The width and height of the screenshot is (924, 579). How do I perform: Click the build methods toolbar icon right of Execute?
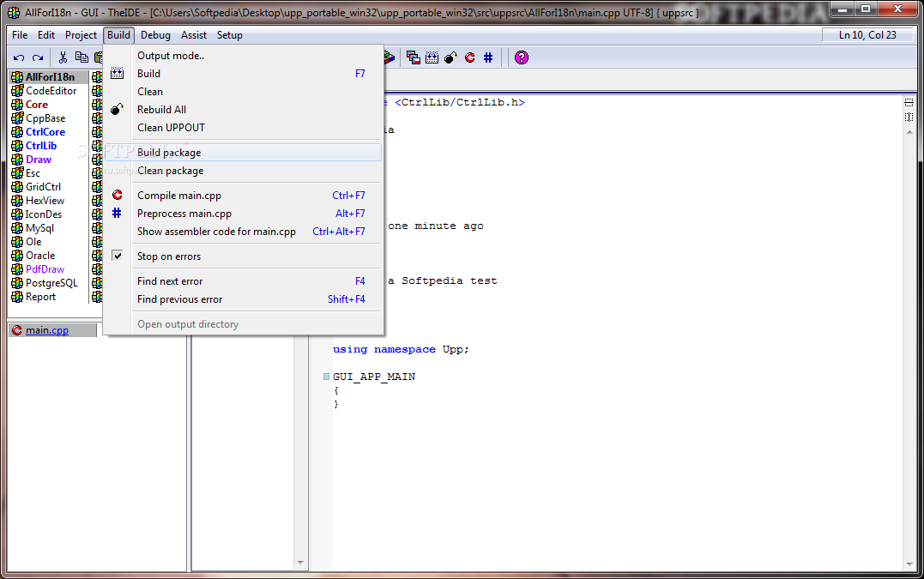point(413,57)
